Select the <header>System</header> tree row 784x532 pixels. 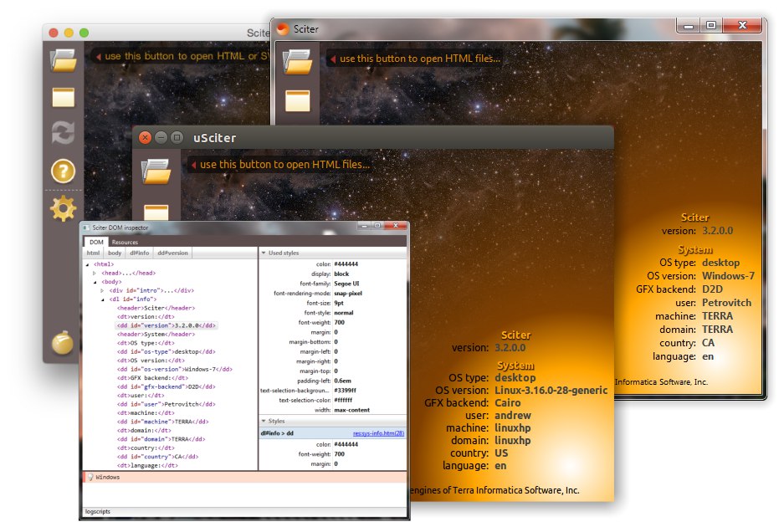[156, 334]
